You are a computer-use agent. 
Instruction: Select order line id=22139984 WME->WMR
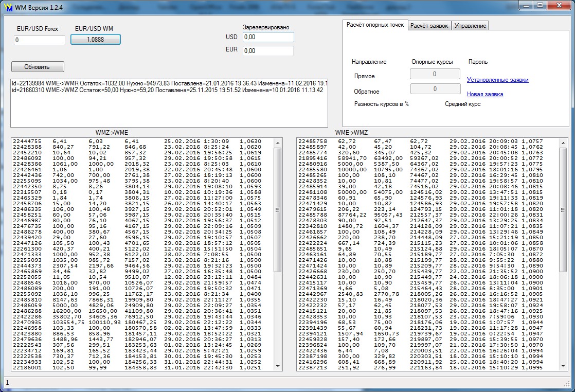(x=169, y=83)
